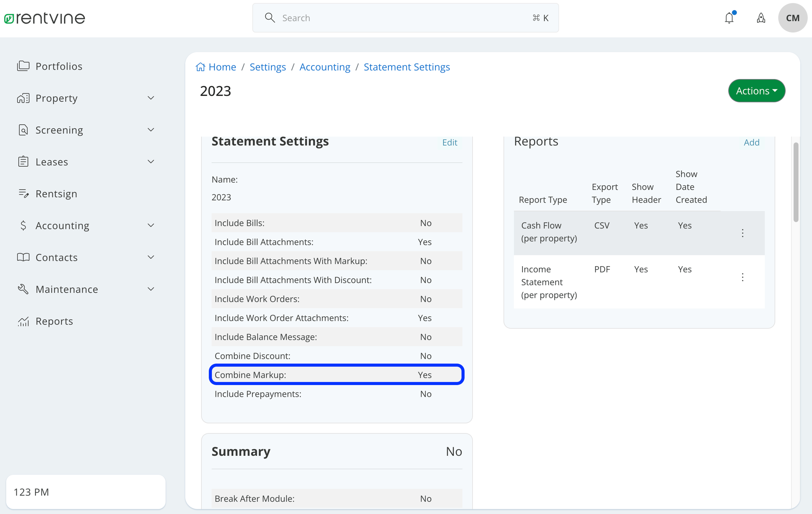Open the Actions dropdown
Image resolution: width=812 pixels, height=514 pixels.
click(756, 90)
